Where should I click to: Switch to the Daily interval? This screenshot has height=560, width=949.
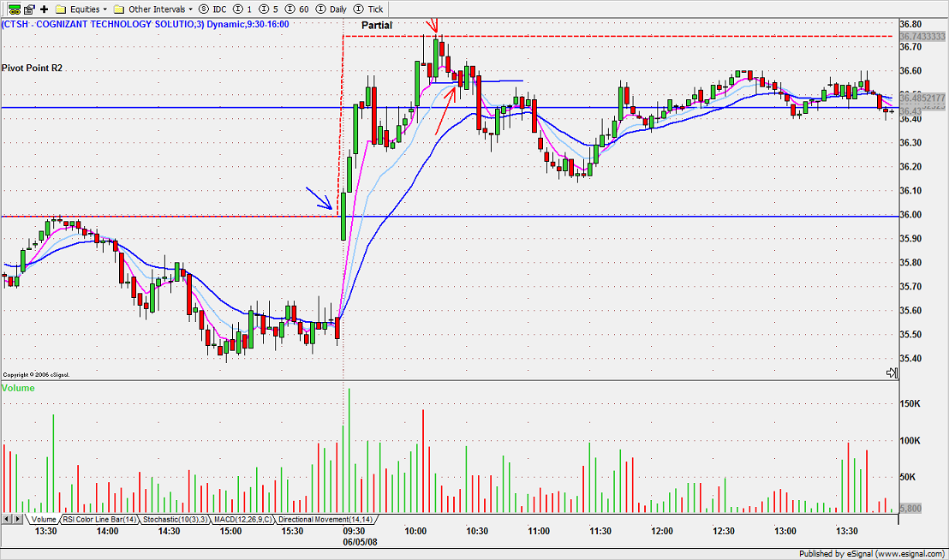tap(331, 9)
